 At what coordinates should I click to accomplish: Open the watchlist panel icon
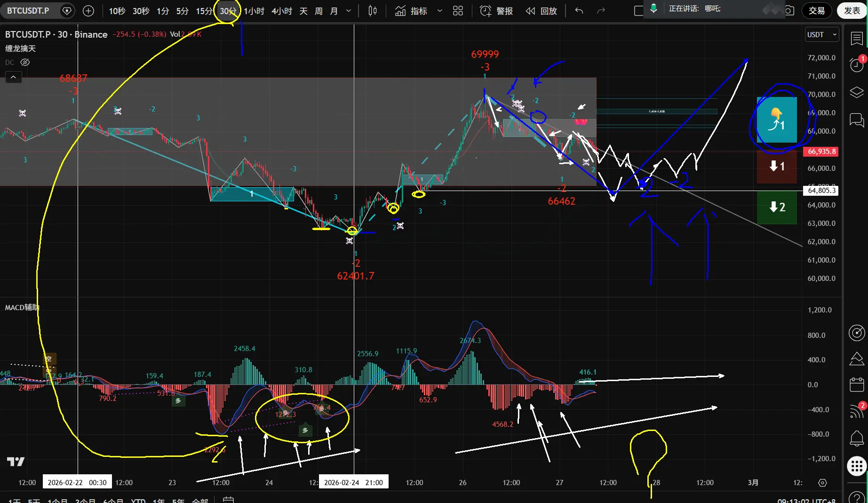click(x=857, y=39)
